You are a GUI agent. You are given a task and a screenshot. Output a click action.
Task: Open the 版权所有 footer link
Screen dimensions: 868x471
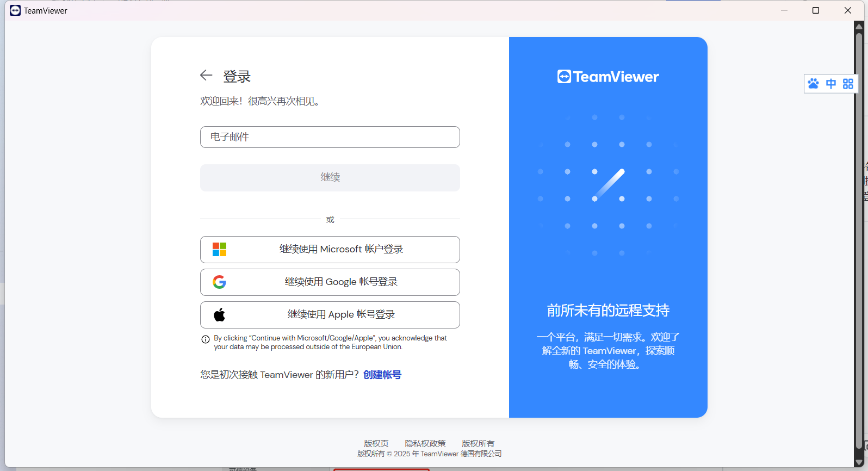[478, 444]
